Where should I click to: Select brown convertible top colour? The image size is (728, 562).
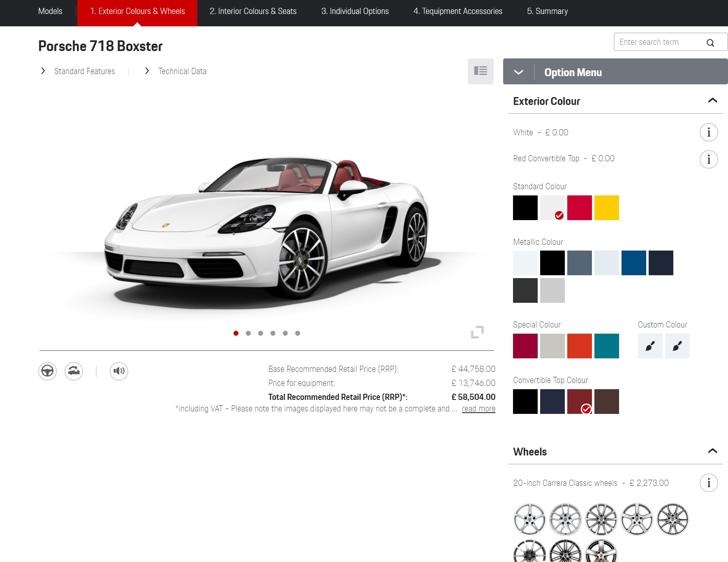pos(607,402)
